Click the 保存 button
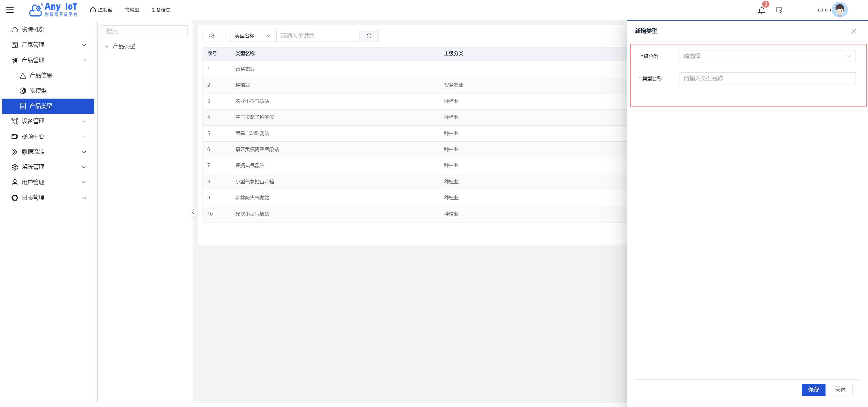This screenshot has width=868, height=407. (813, 389)
